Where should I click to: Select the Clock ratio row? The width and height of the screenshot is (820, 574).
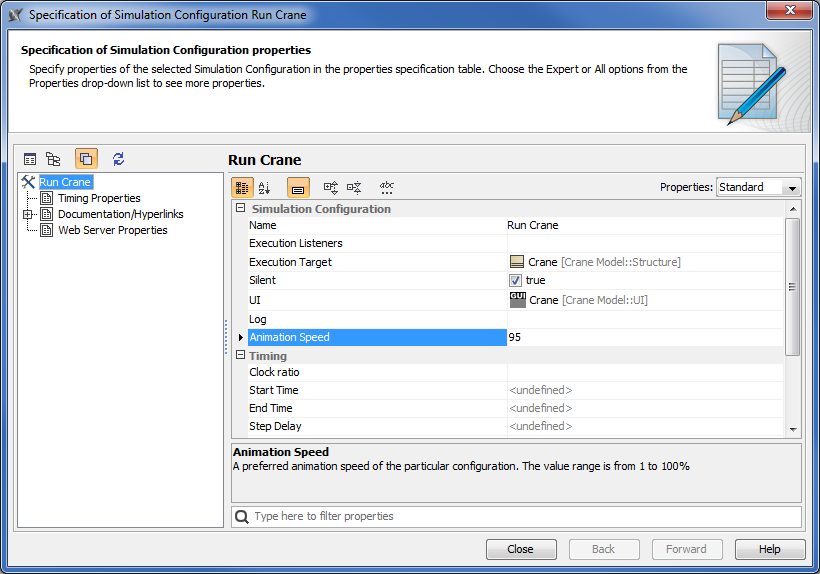pyautogui.click(x=515, y=372)
